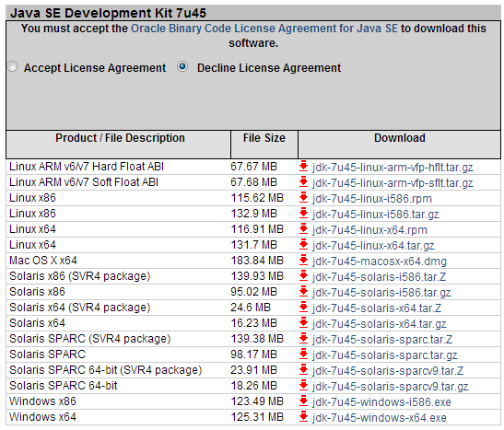Click download arrow for jdk-7u45-solaris-i586.tar.gz

point(303,292)
